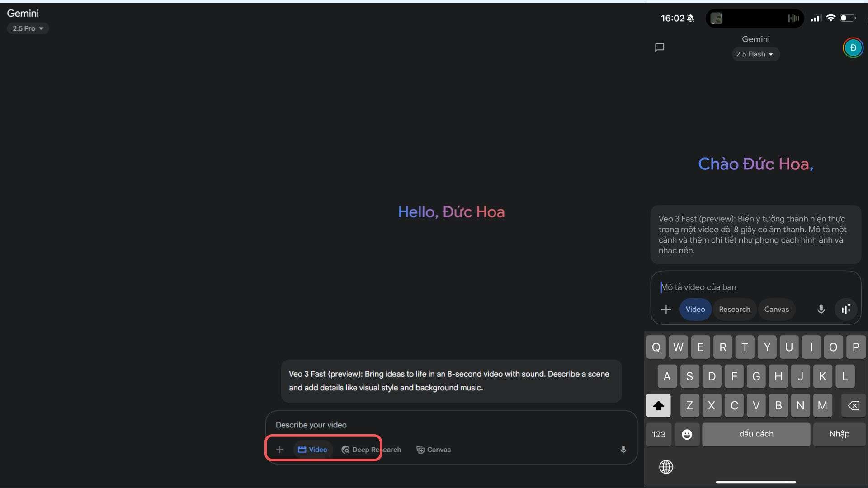Open the 2.5 Pro model dropdown
Viewport: 868px width, 488px height.
pos(28,28)
